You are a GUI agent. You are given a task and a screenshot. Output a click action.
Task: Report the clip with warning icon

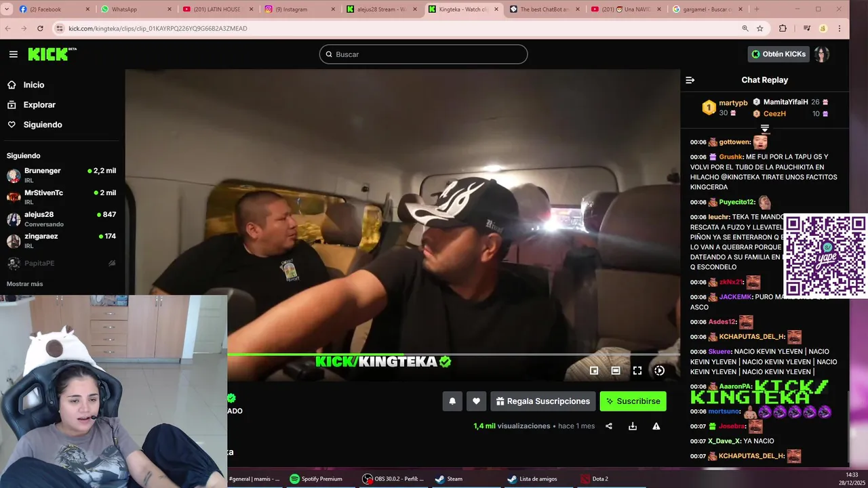[x=656, y=426]
